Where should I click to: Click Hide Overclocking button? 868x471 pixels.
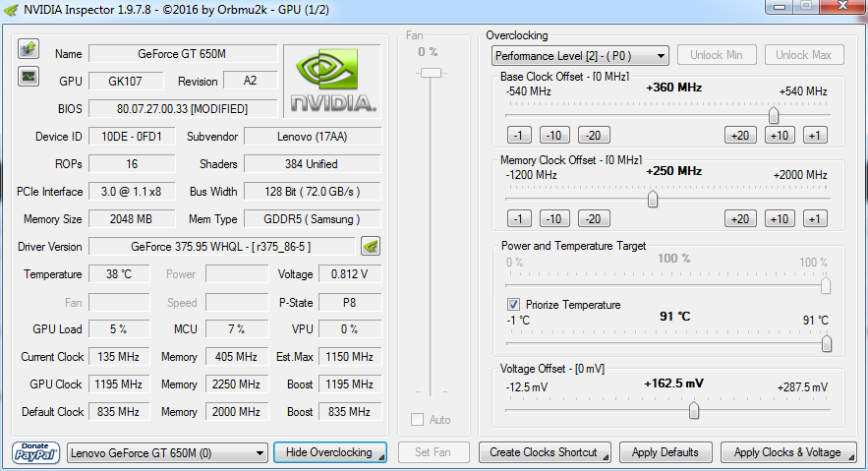click(x=330, y=452)
